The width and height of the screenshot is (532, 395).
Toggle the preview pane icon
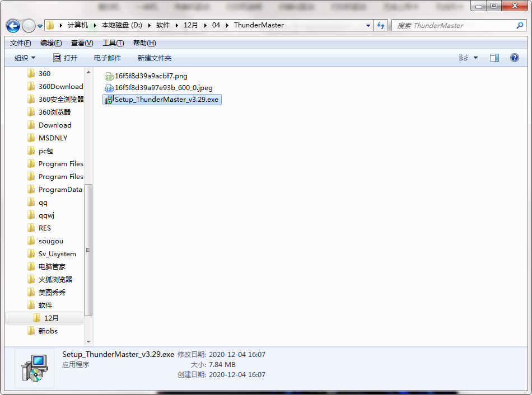point(494,58)
